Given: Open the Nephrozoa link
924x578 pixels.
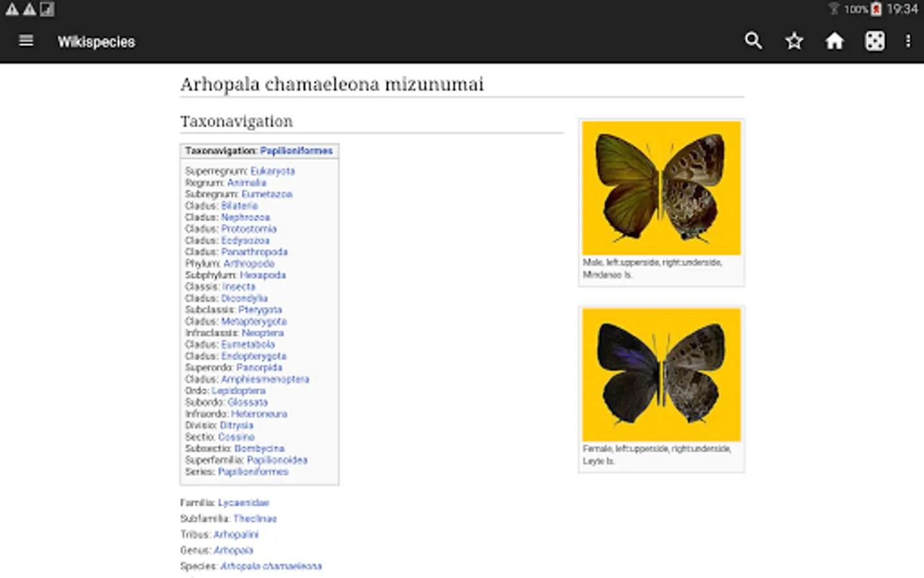Looking at the screenshot, I should (x=246, y=217).
